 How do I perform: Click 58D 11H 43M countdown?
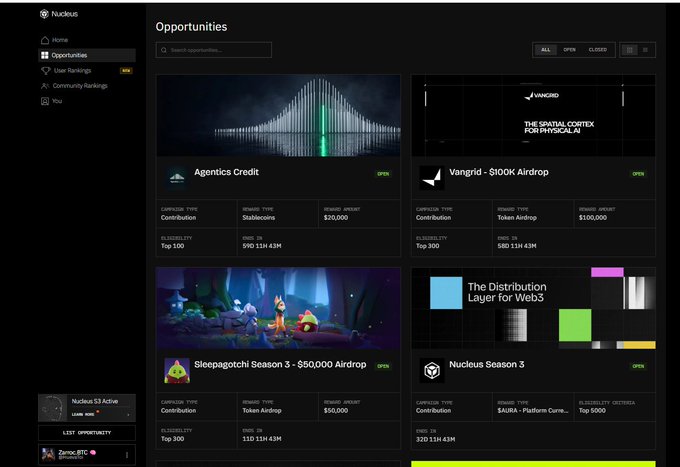point(517,246)
